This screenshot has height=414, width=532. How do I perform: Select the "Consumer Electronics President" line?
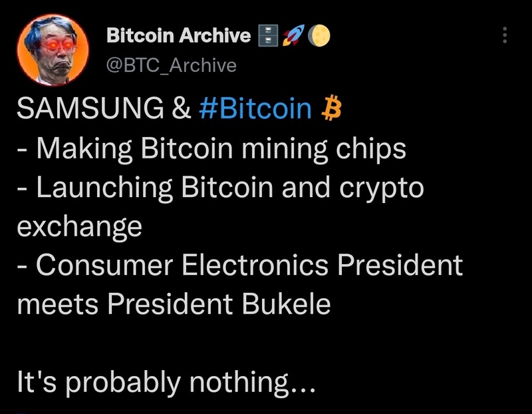tap(239, 265)
